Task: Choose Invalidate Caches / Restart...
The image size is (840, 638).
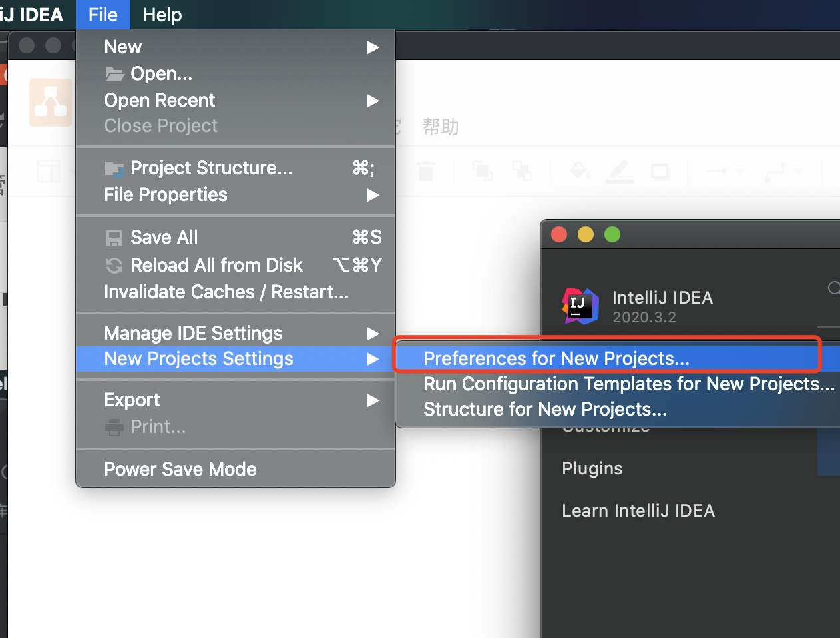Action: (x=236, y=292)
